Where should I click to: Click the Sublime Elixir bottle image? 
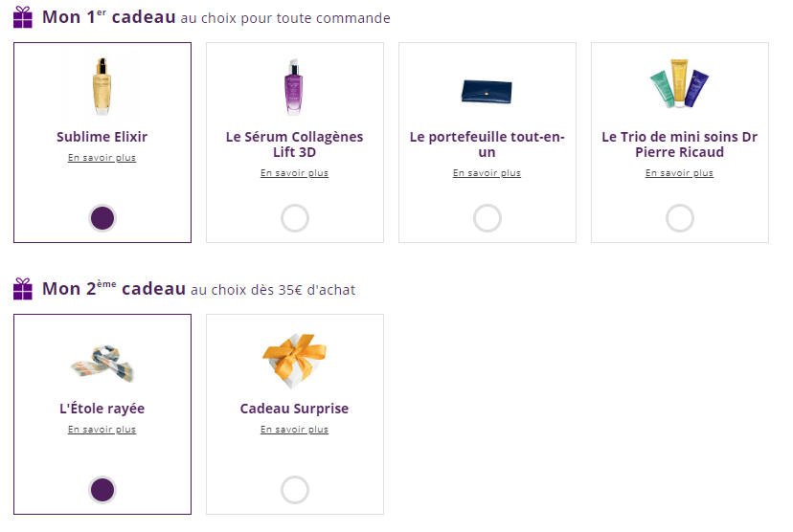[102, 86]
